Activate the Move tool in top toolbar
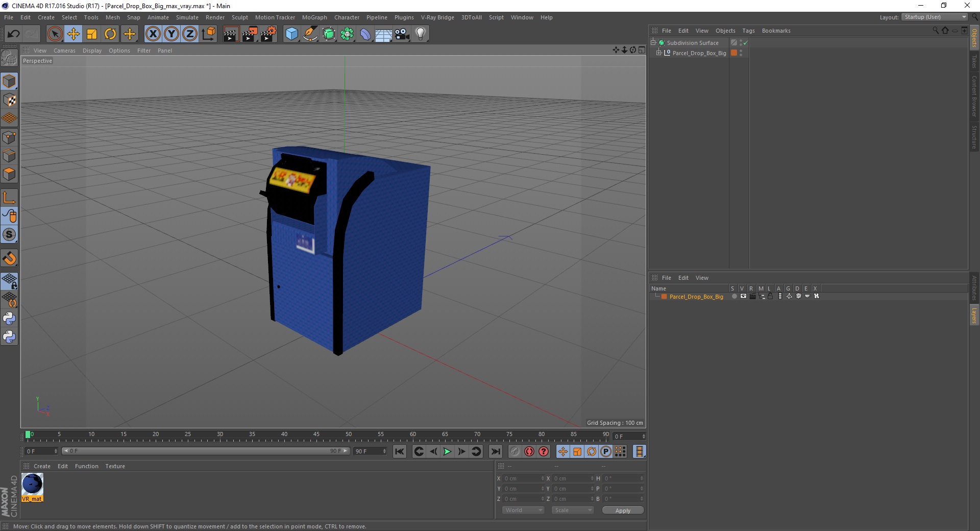The height and width of the screenshot is (531, 980). [73, 34]
